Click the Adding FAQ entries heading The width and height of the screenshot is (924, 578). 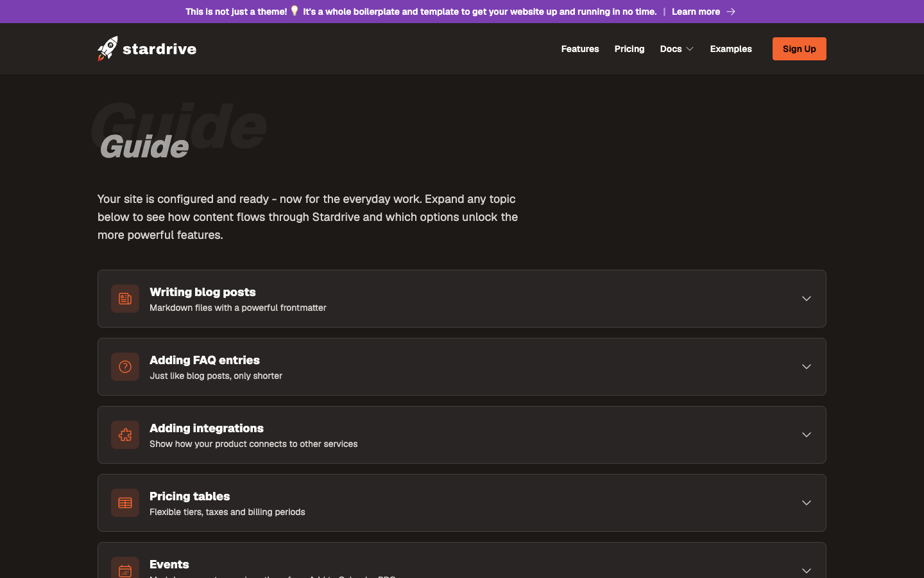pyautogui.click(x=205, y=360)
